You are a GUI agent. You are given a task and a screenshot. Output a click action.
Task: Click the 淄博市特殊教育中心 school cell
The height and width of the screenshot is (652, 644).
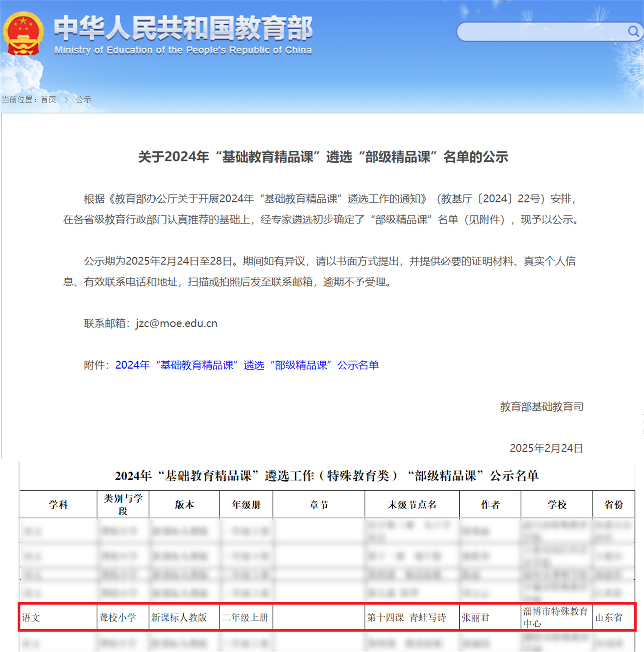(555, 617)
